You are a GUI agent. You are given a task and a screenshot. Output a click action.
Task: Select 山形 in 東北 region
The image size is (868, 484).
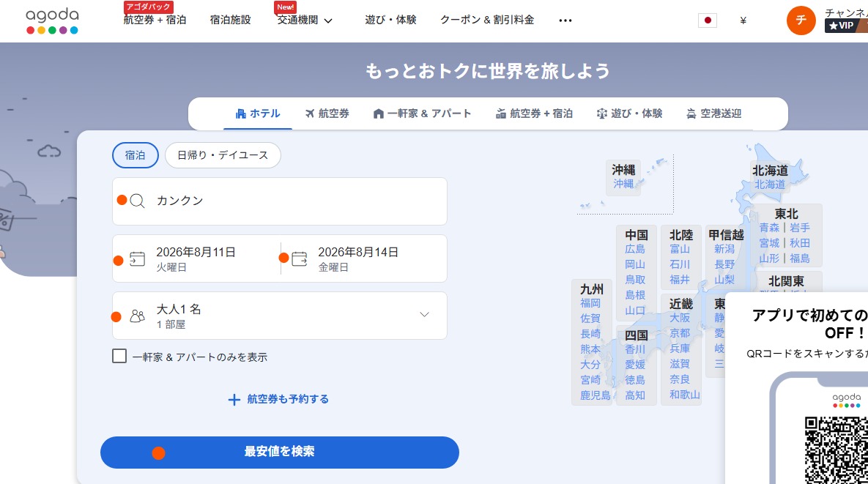pos(769,258)
